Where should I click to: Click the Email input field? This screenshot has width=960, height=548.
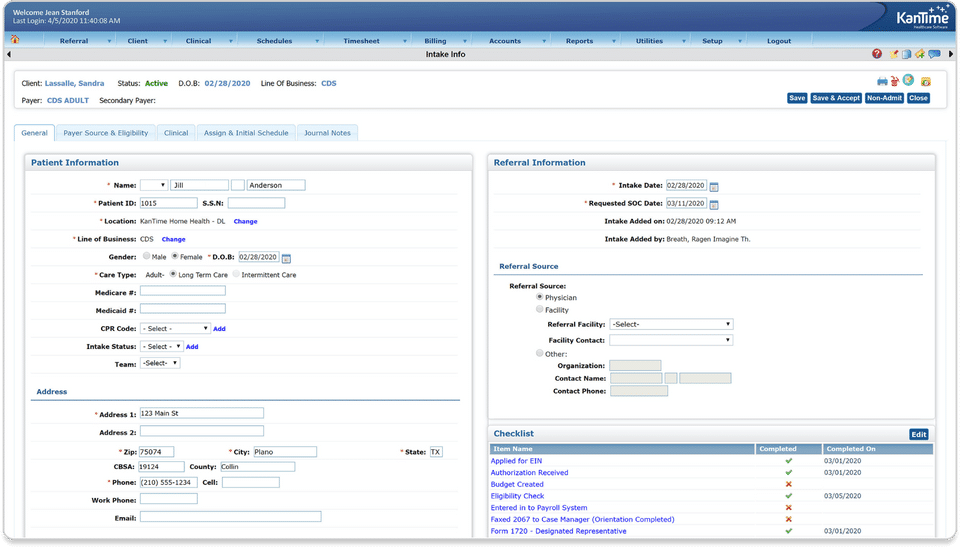click(231, 517)
